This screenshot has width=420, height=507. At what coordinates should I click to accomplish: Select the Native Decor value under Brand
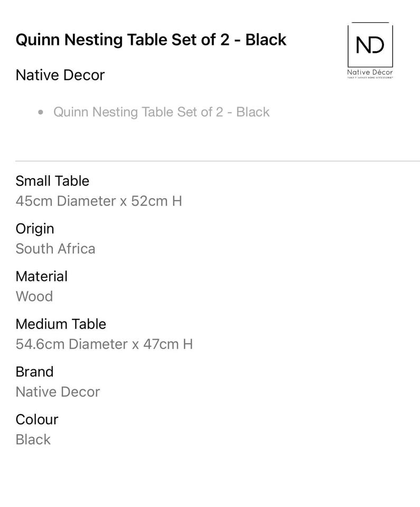58,392
